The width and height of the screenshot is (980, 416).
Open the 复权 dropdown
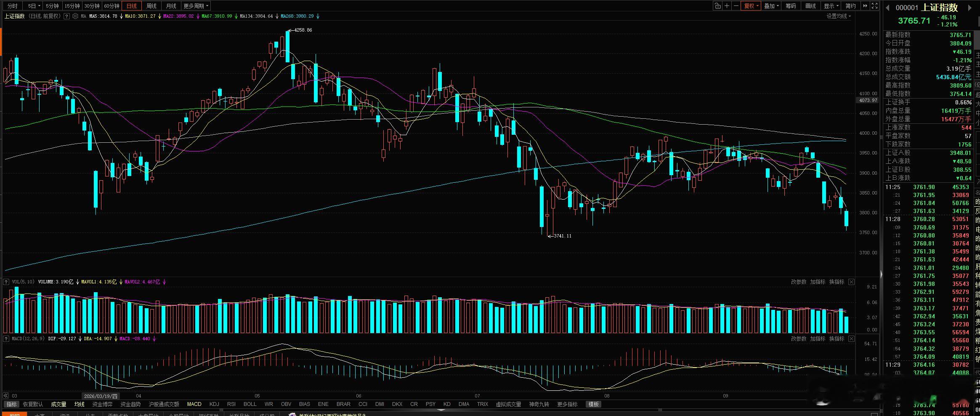751,6
